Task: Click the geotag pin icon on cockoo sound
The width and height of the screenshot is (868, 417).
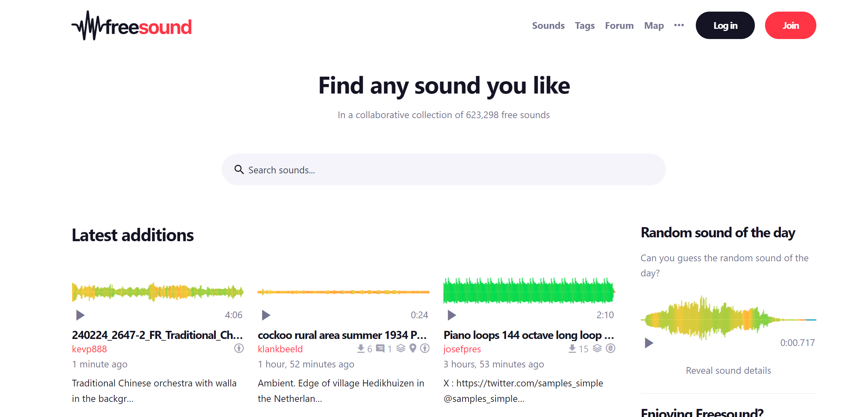Action: 413,348
